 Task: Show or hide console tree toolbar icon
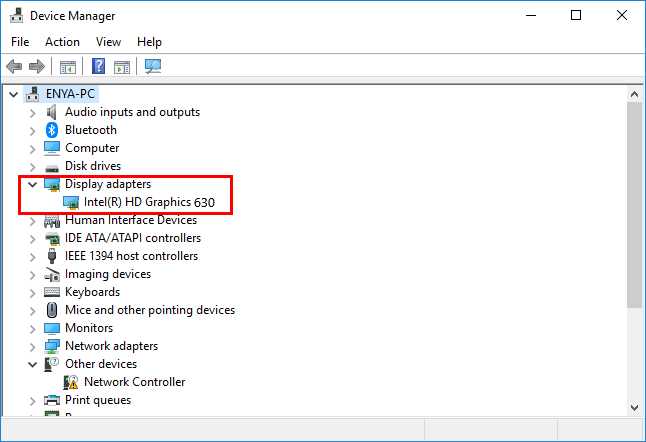point(68,66)
